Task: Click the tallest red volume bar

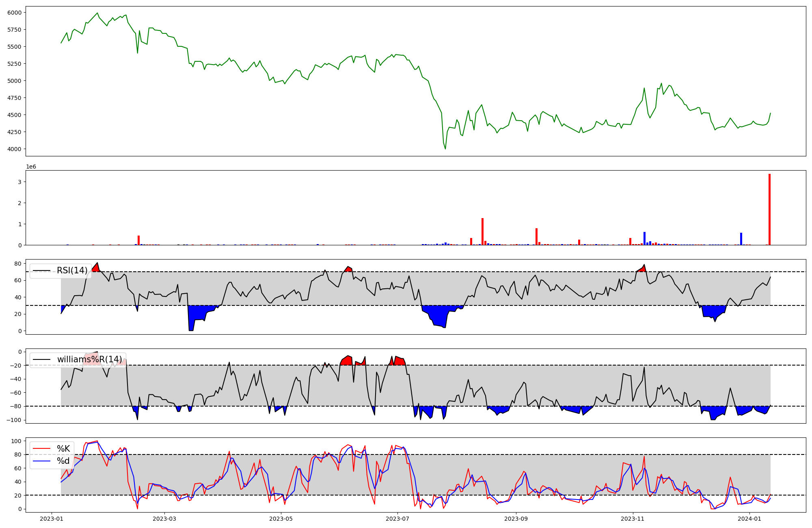Action: tap(769, 210)
